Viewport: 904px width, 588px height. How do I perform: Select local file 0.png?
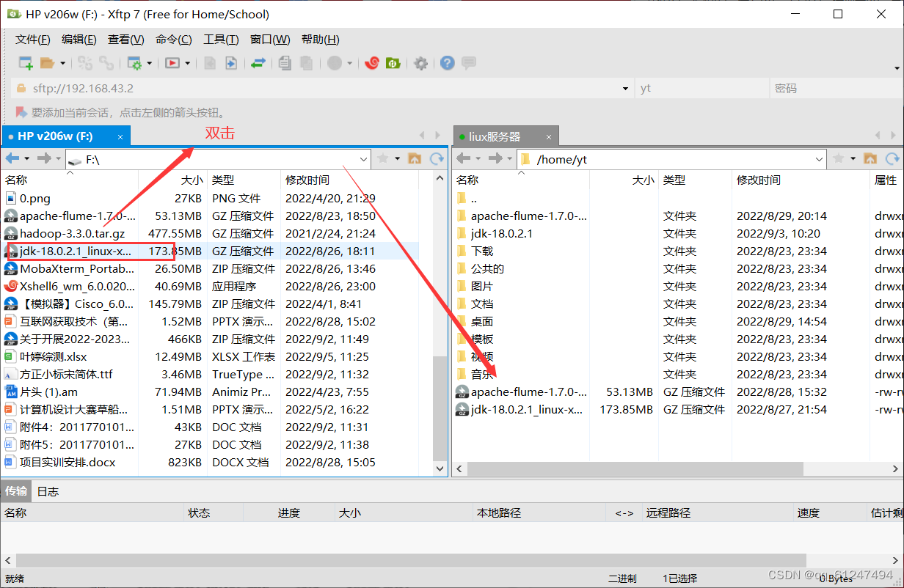[x=35, y=198]
